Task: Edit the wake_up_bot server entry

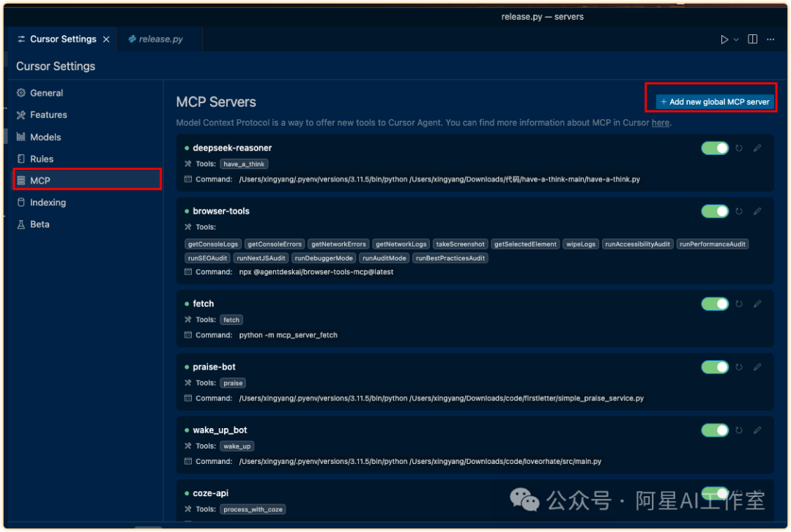Action: (x=757, y=430)
